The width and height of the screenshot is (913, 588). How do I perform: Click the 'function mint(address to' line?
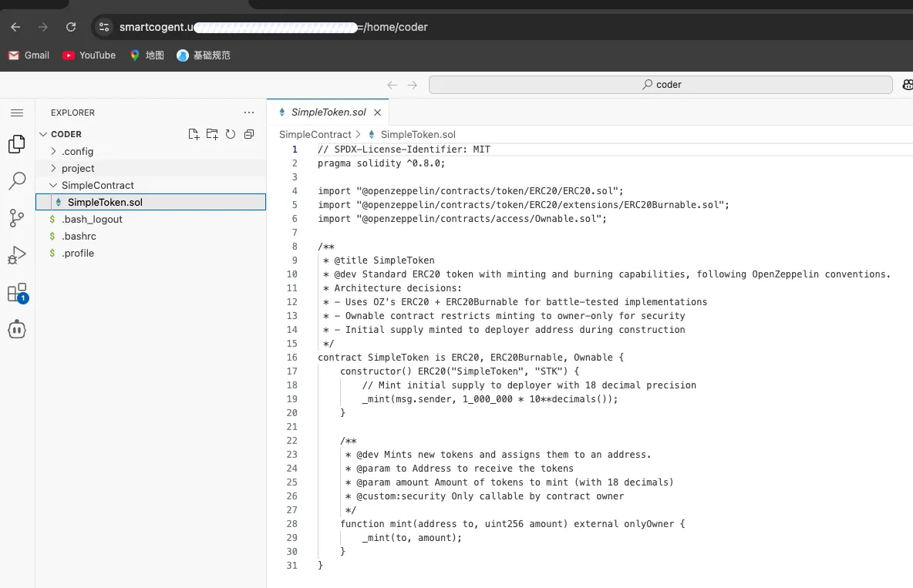pos(512,524)
